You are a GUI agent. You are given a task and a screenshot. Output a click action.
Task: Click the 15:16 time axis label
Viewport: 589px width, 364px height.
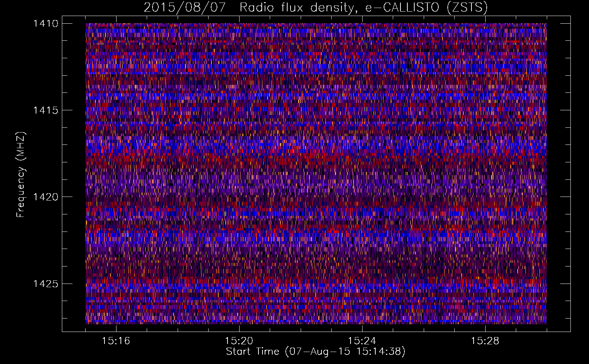(116, 341)
